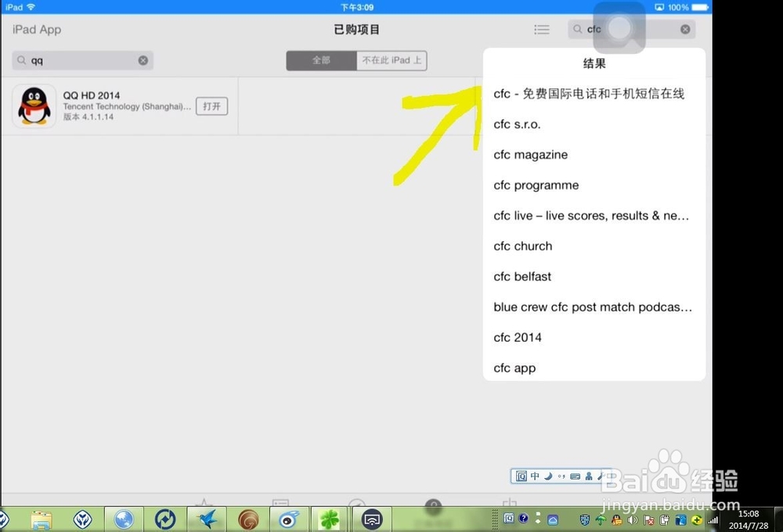Screen dimensions: 783x532
Task: Open Action Center flag tray icon
Action: [648, 520]
